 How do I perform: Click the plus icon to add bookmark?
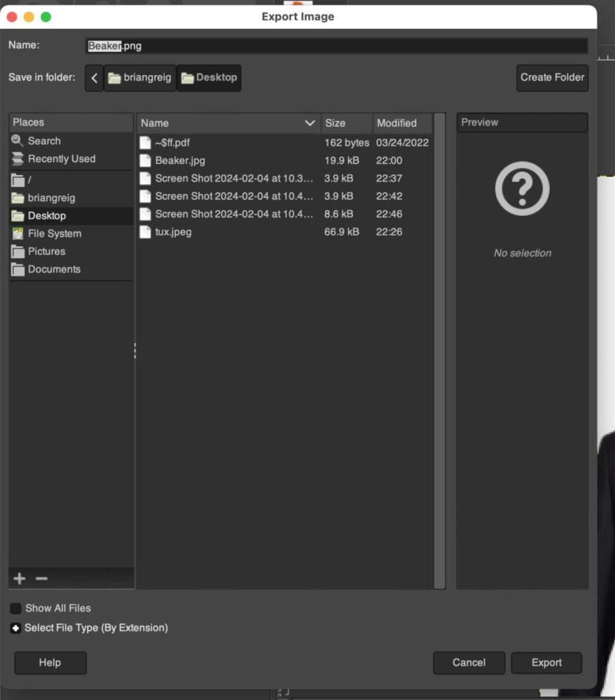tap(20, 579)
